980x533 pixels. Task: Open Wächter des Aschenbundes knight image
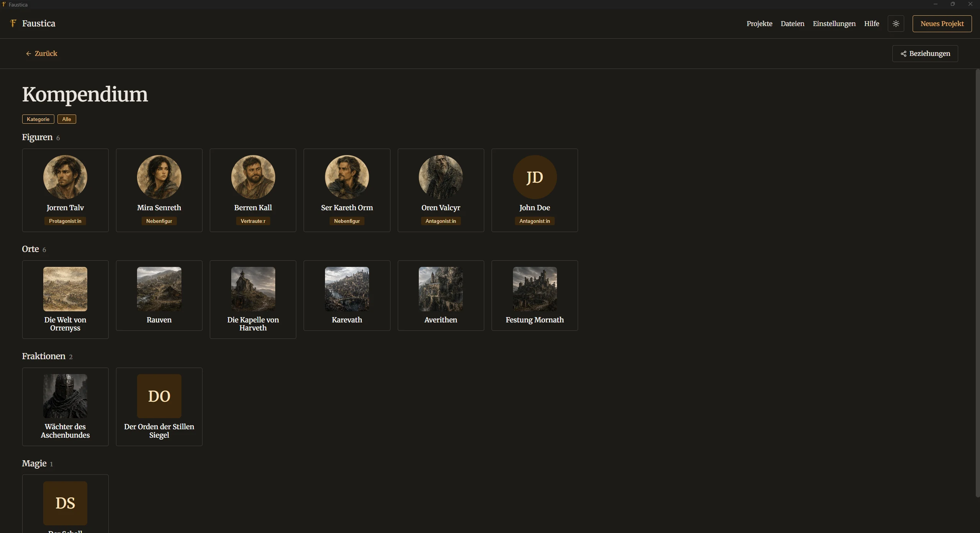click(x=65, y=396)
